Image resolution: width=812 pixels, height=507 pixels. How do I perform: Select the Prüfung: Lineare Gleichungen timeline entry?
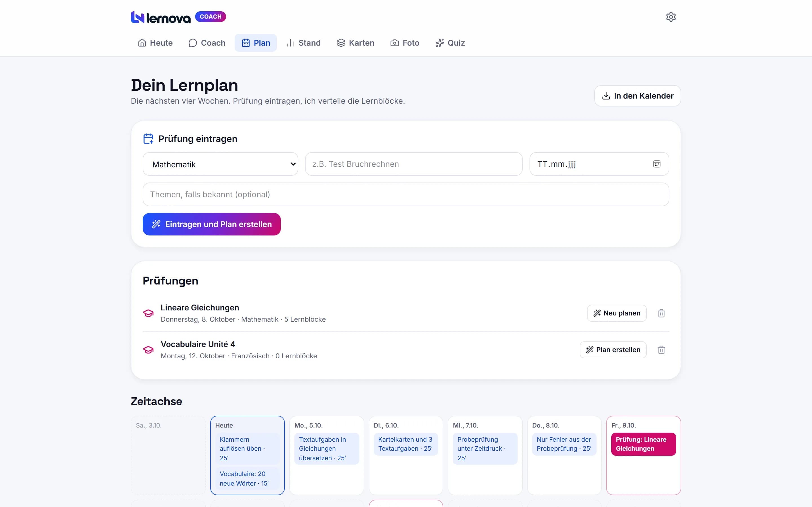click(x=643, y=444)
